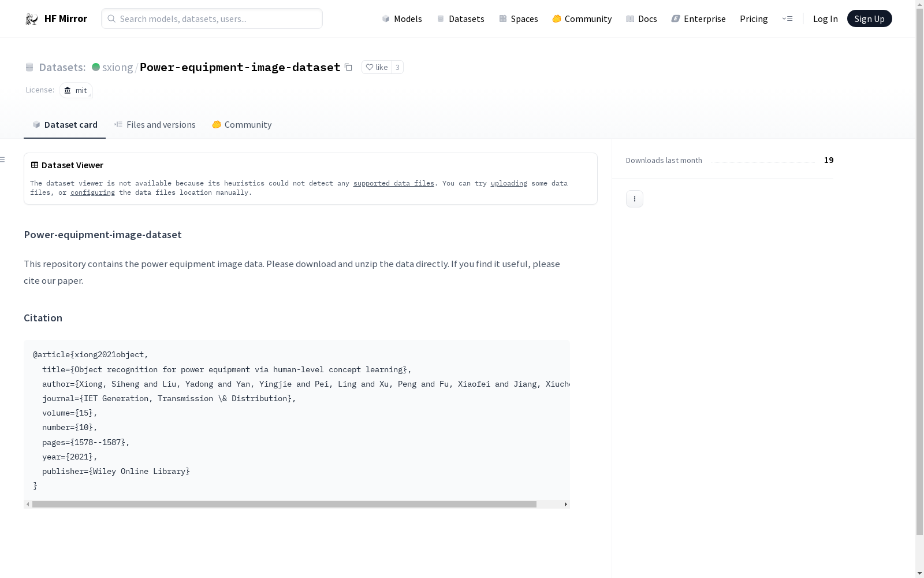Screen dimensions: 924x578
Task: Open Community in the top navigation
Action: pos(582,18)
